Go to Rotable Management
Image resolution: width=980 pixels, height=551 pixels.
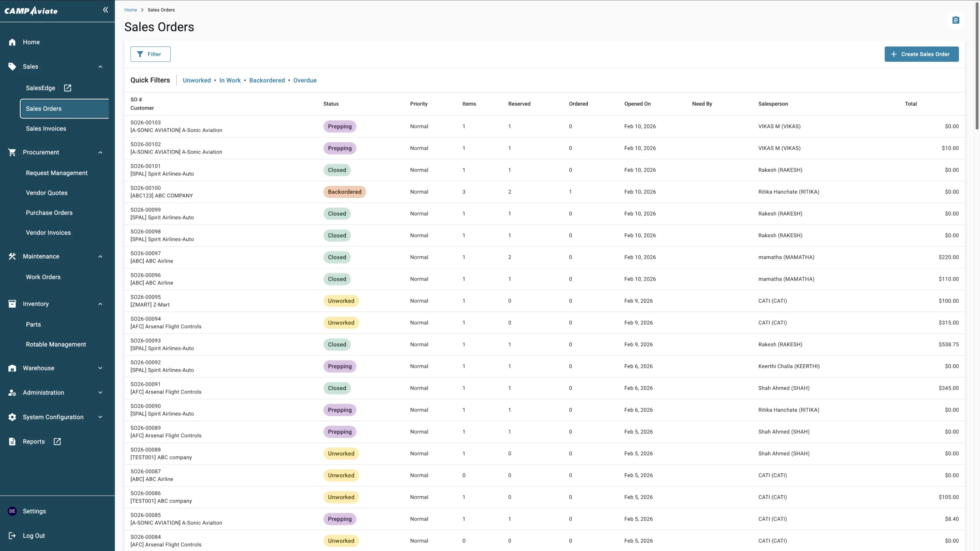(x=56, y=344)
